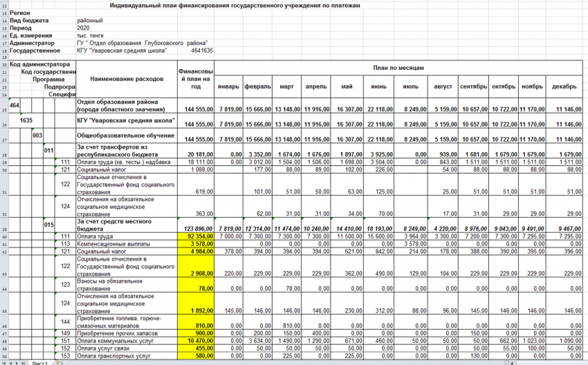This screenshot has height=365, width=588.
Task: Select row header 25
Action: (5, 106)
